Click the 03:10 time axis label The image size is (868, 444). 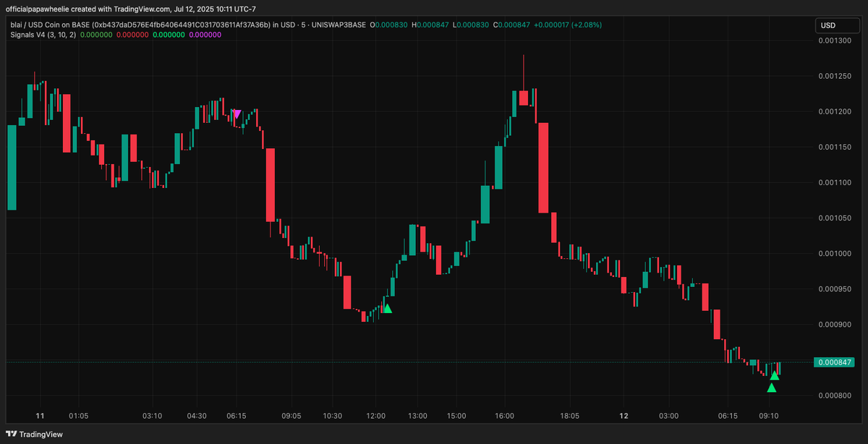coord(152,416)
